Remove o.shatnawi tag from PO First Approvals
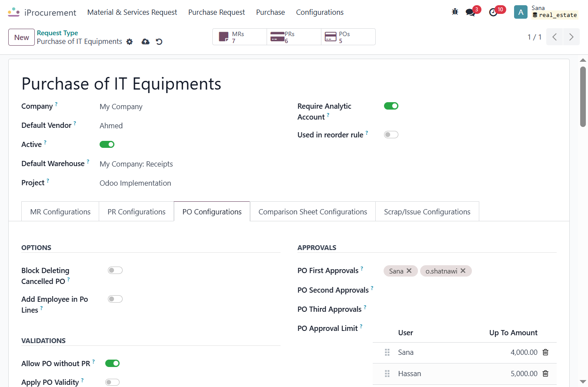This screenshot has height=387, width=588. (x=463, y=271)
